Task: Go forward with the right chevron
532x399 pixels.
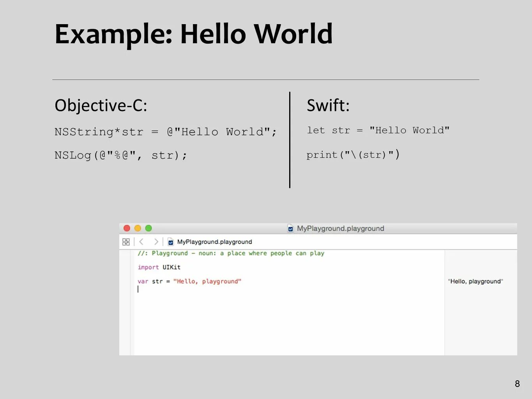Action: (156, 242)
